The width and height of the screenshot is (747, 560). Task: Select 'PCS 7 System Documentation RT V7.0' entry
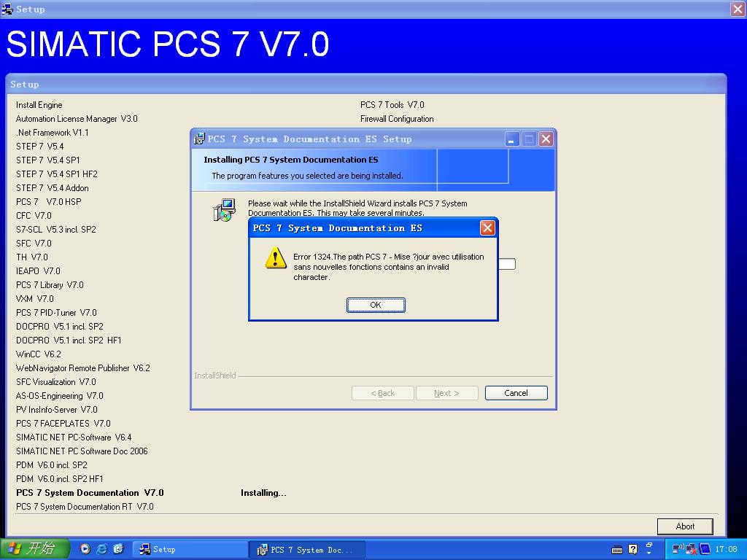[85, 506]
